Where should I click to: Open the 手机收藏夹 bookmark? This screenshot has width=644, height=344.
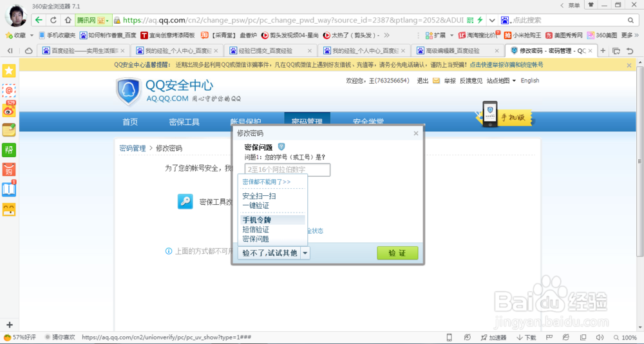coord(57,35)
